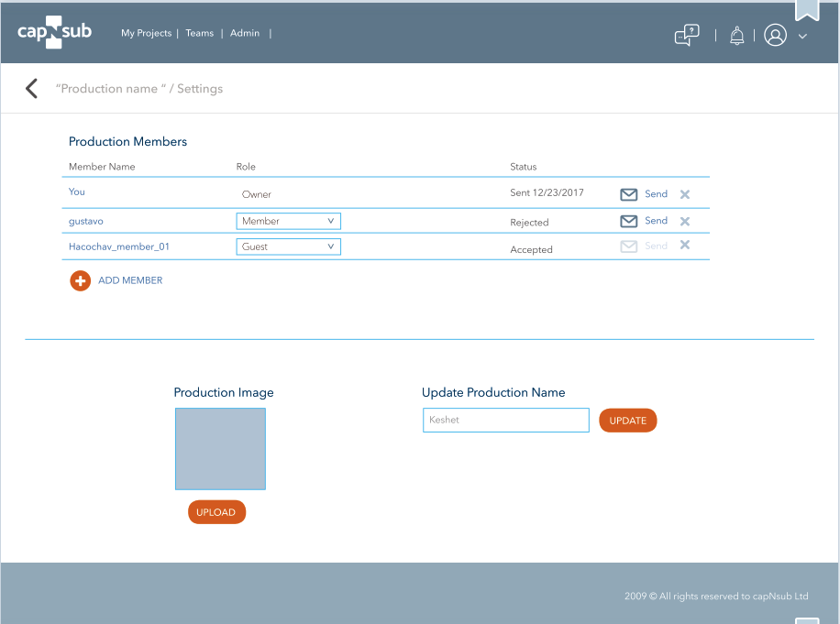
Task: Open the notifications bell
Action: coord(736,36)
